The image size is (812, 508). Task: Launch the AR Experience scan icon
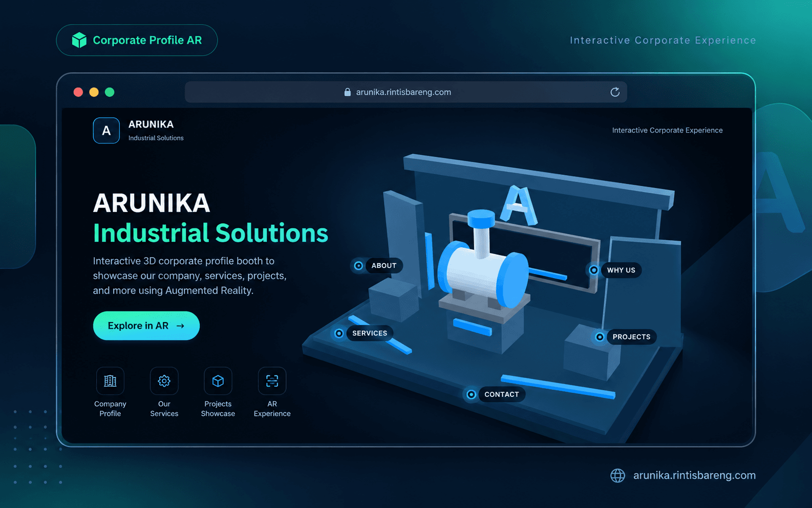click(272, 381)
